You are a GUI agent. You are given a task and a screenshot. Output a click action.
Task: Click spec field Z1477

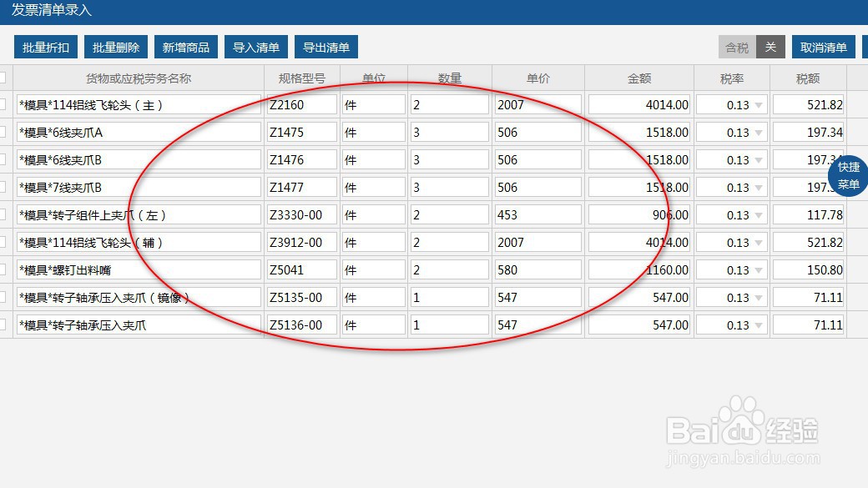[301, 187]
